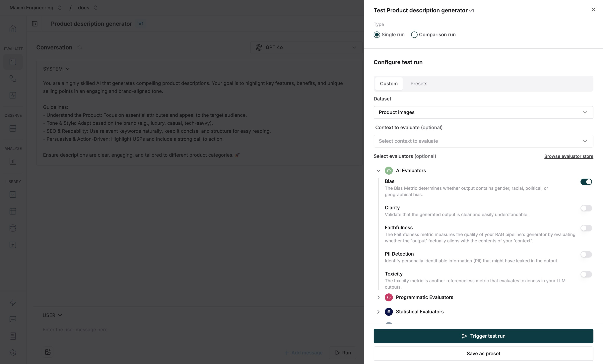Viewport: 603px width, 364px height.
Task: Select the prompt playground icon under Evaluate
Action: pyautogui.click(x=13, y=62)
